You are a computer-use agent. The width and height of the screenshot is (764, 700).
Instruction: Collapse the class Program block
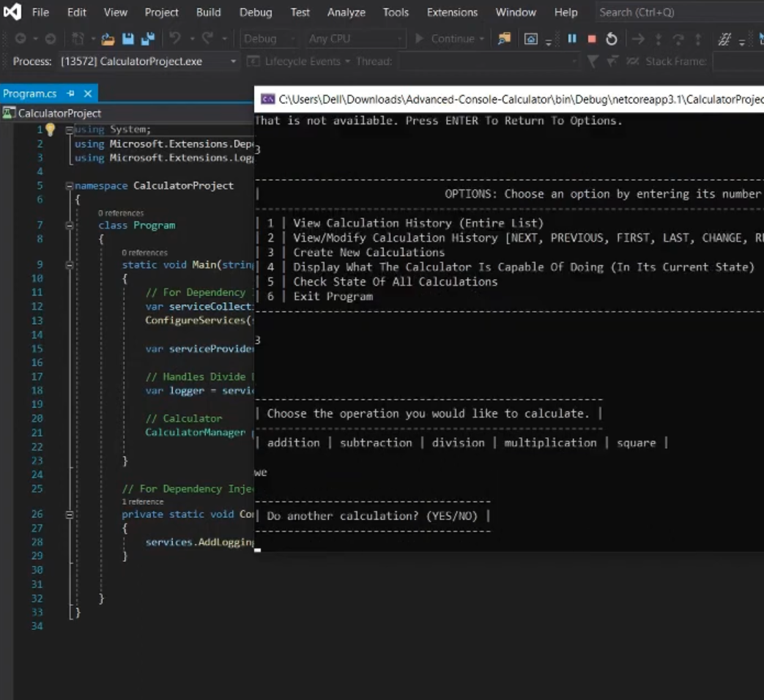(69, 225)
